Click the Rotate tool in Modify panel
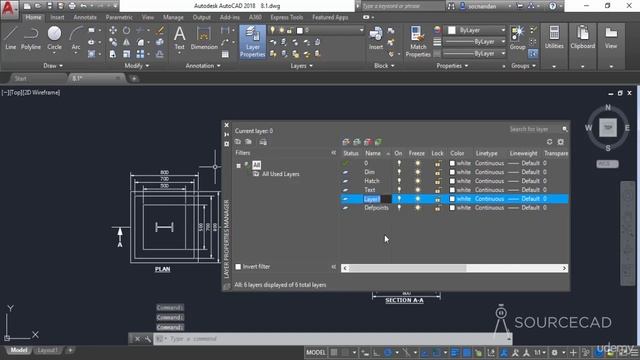This screenshot has width=640, height=360. [127, 31]
